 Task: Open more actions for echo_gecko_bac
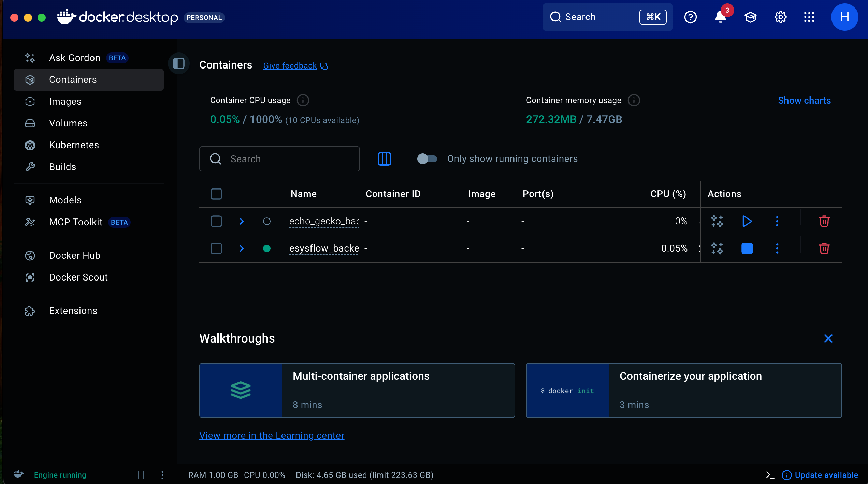pyautogui.click(x=777, y=221)
